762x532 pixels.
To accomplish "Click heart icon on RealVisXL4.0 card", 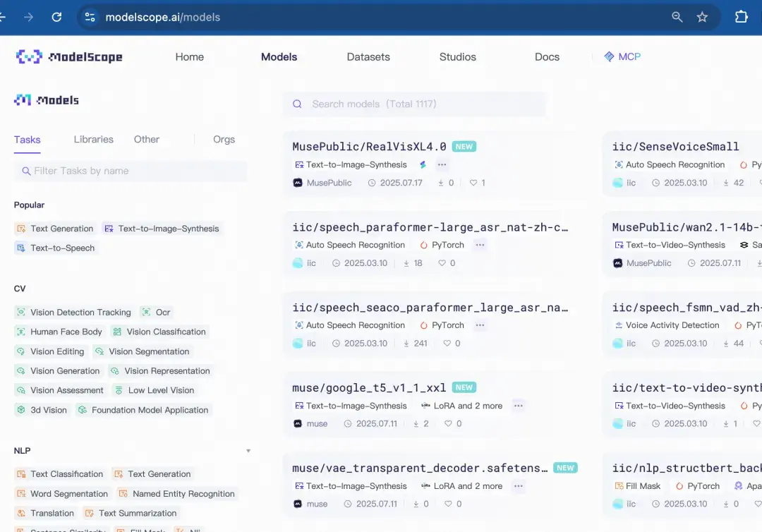I will 473,183.
